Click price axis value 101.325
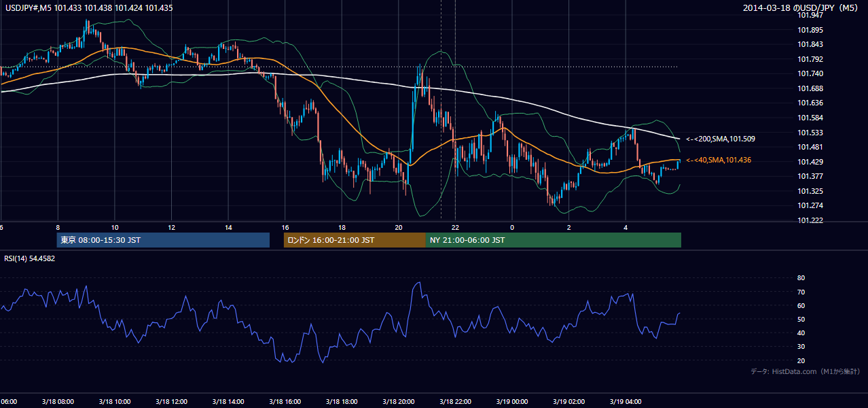Screen dimensions: 868x408 [x=810, y=191]
